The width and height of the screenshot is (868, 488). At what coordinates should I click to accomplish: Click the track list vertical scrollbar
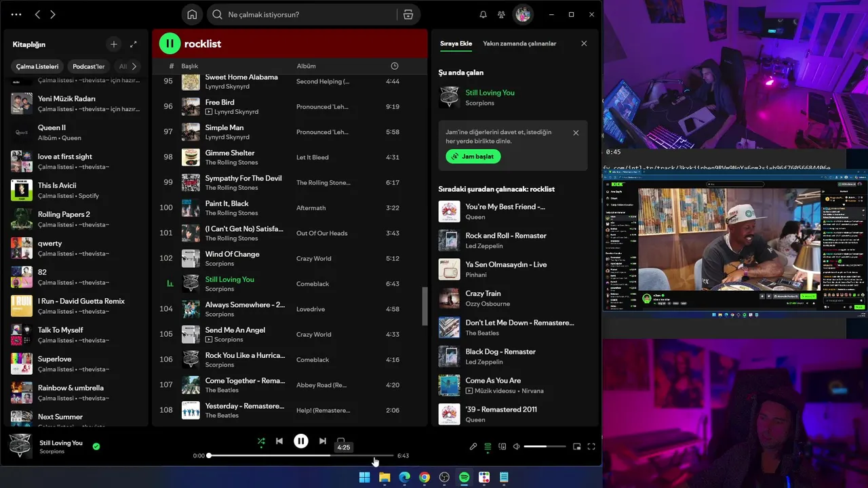point(425,306)
